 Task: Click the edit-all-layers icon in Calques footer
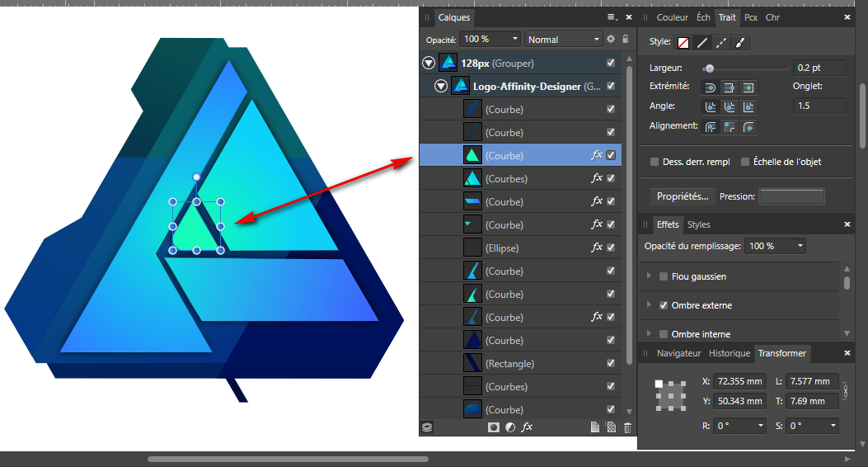click(427, 427)
